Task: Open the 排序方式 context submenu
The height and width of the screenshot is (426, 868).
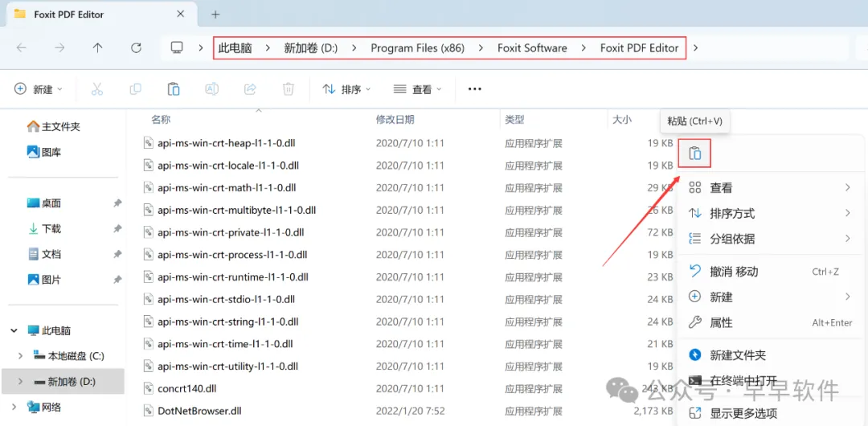Action: click(769, 213)
